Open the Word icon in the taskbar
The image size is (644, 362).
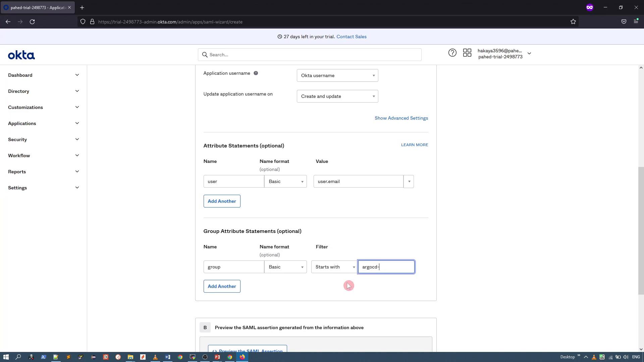(x=168, y=357)
